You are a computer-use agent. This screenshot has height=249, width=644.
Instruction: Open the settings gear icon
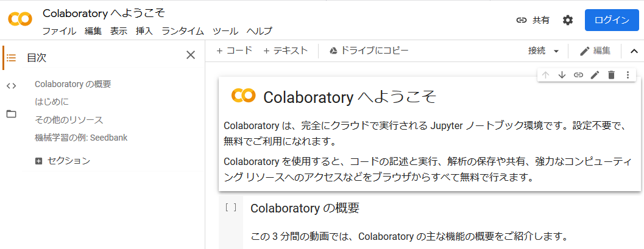[568, 20]
